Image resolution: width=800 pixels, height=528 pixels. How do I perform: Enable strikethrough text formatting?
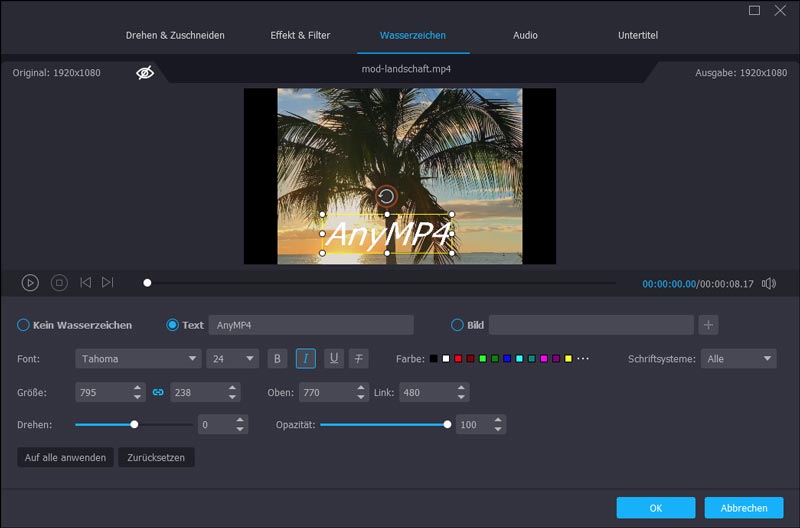pyautogui.click(x=359, y=359)
